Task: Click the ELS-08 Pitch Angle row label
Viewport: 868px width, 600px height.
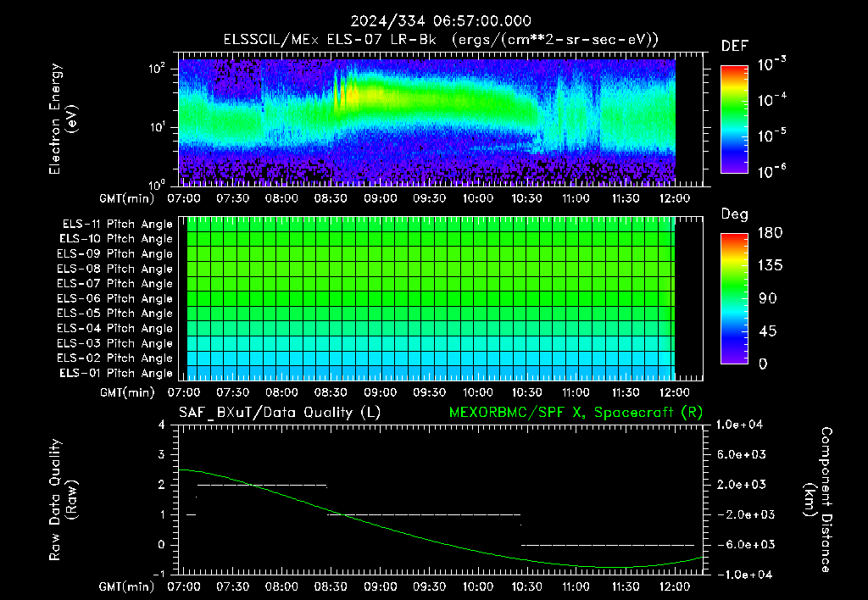Action: [115, 269]
